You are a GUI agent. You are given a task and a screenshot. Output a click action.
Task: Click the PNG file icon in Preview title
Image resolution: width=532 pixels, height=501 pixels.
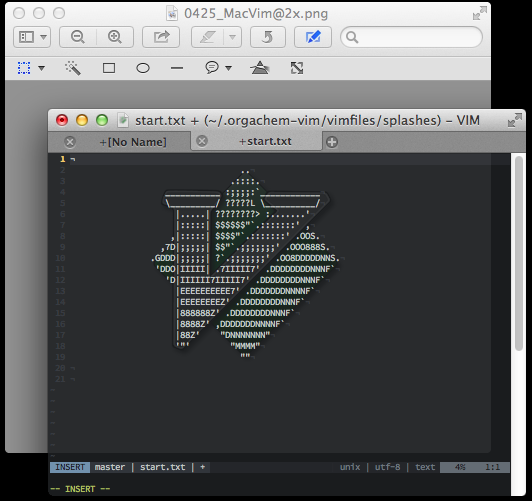point(172,14)
